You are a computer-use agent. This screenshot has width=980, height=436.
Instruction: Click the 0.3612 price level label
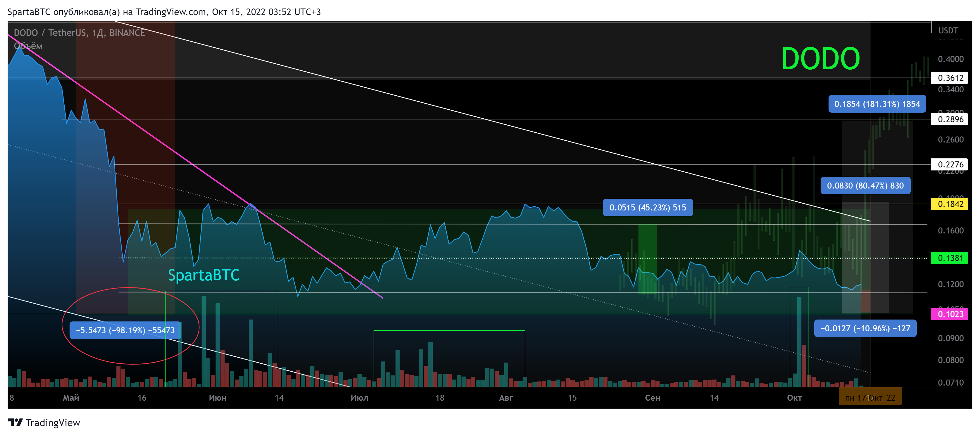(x=950, y=78)
